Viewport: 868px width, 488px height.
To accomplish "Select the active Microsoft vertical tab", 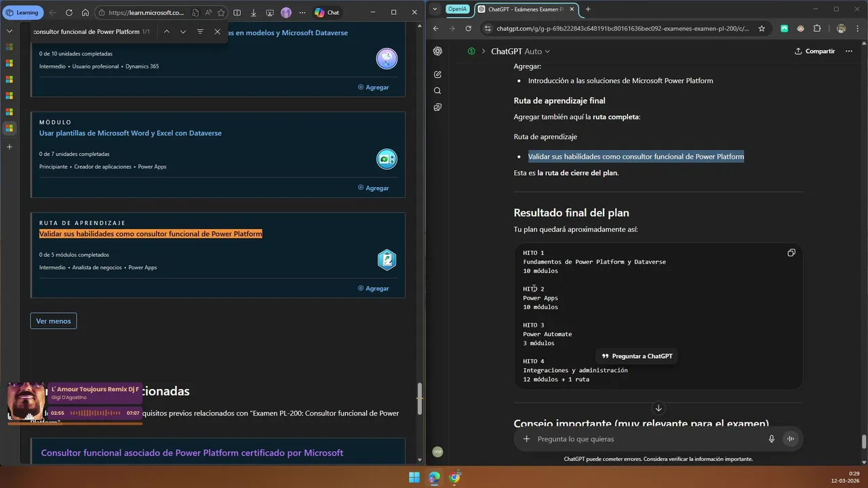I will pos(9,128).
